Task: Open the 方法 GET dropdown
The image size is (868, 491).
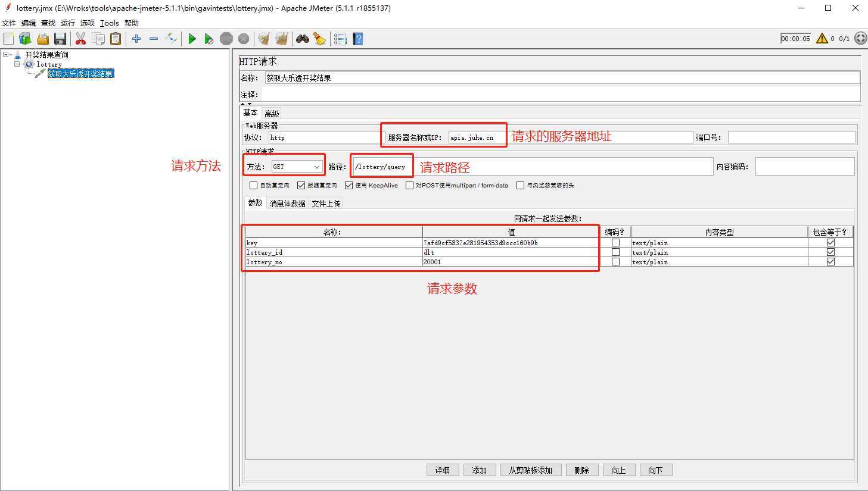Action: 297,167
